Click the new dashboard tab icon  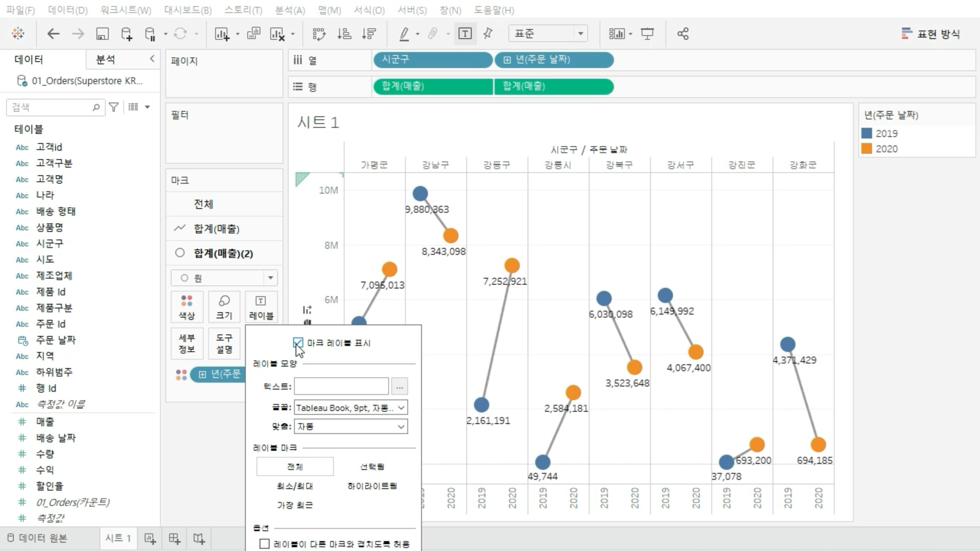coord(175,539)
